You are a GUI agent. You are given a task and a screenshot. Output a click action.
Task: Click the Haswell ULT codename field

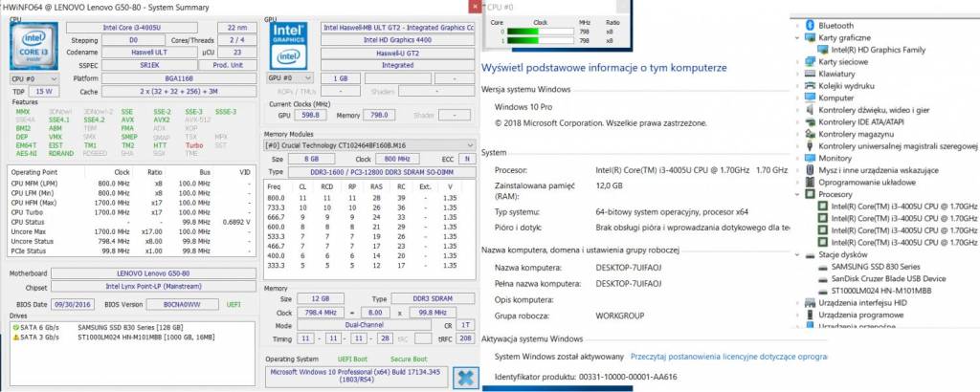[147, 53]
